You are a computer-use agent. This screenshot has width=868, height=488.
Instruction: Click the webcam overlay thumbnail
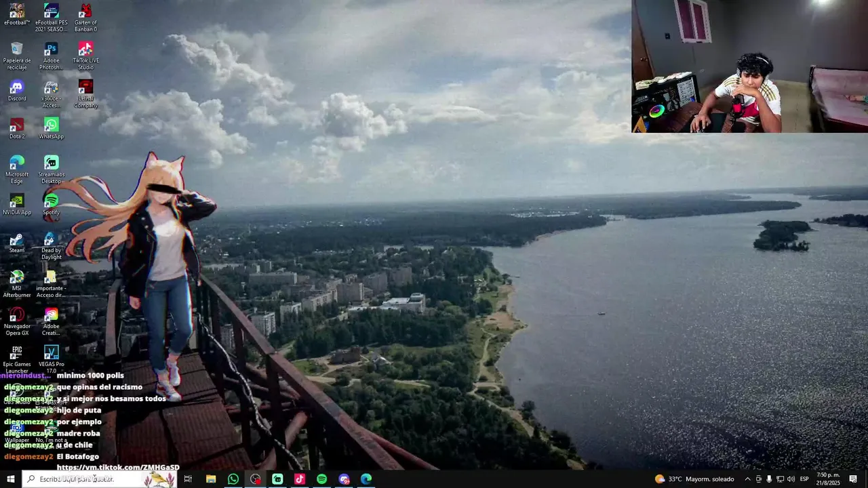click(x=749, y=66)
